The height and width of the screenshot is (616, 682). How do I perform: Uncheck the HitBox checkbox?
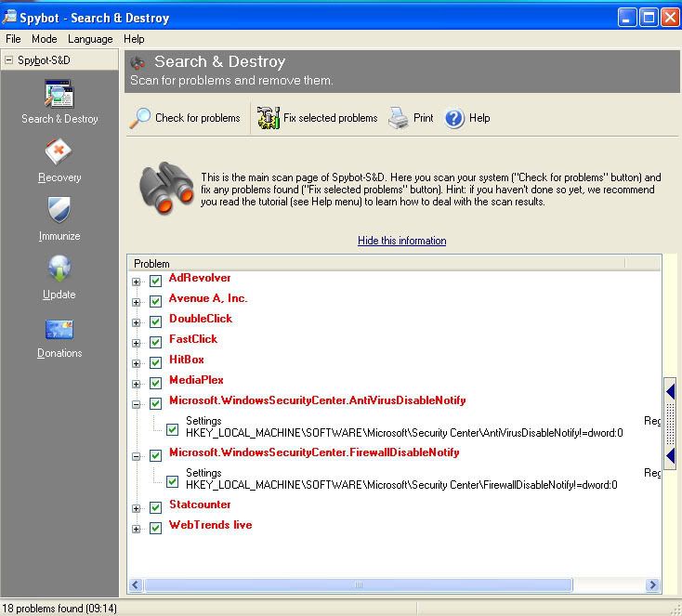(155, 362)
